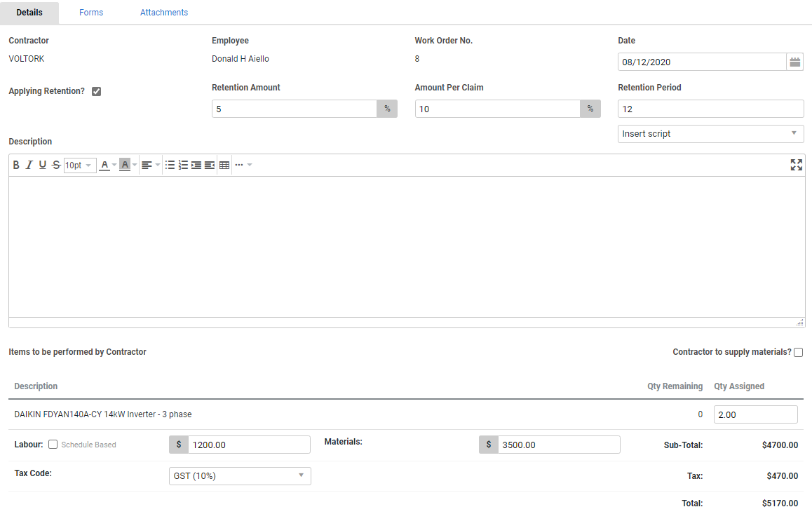
Task: Insert a numbered list
Action: click(x=184, y=165)
